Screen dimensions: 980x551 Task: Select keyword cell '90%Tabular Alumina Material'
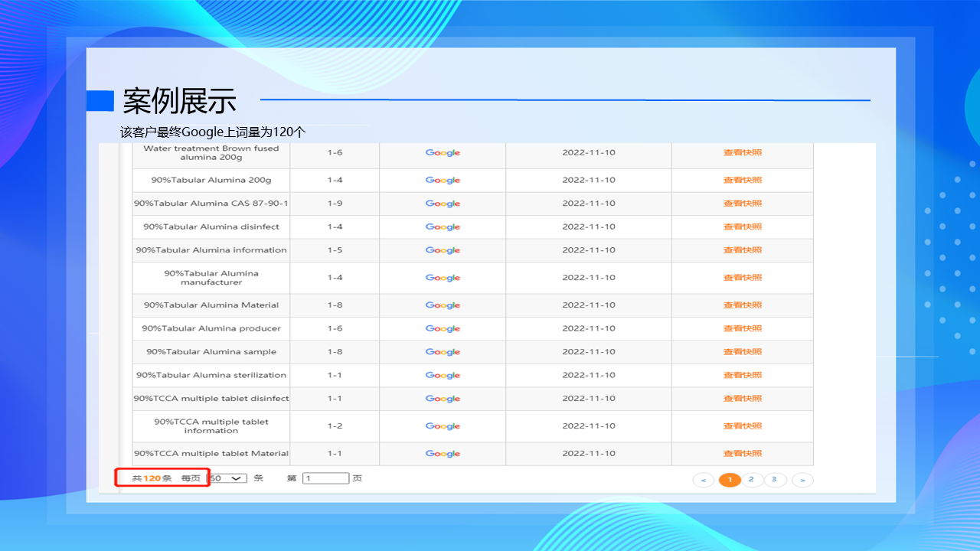tap(211, 305)
